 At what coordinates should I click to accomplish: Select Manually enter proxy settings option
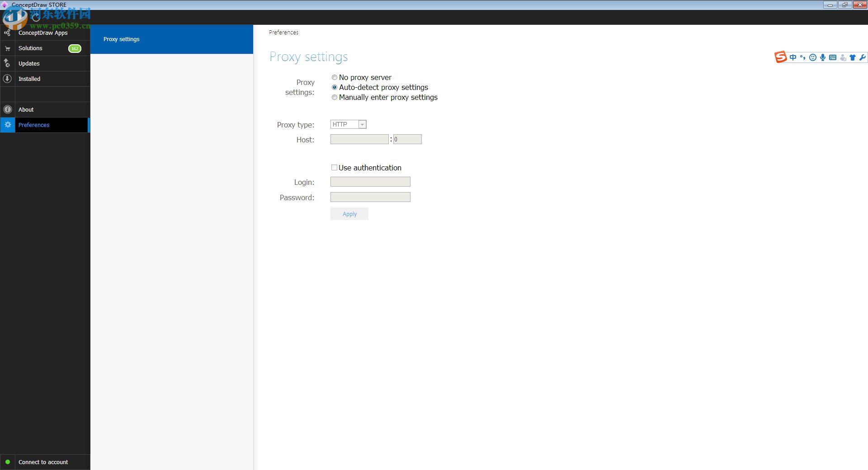[335, 97]
